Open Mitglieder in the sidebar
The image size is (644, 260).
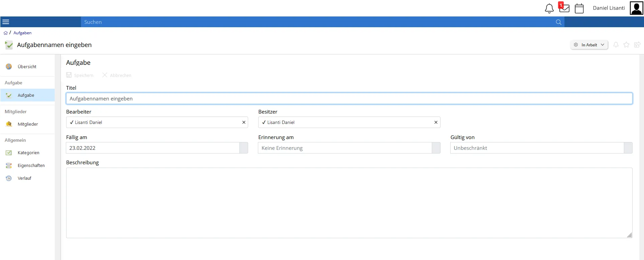point(27,124)
